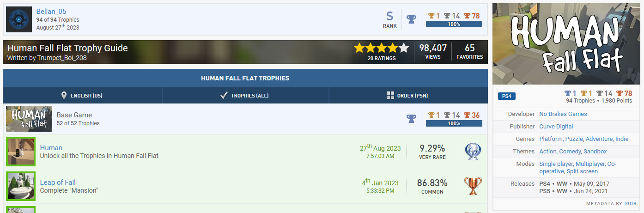Image resolution: width=644 pixels, height=213 pixels.
Task: Select the Puzzle genre link
Action: [574, 139]
